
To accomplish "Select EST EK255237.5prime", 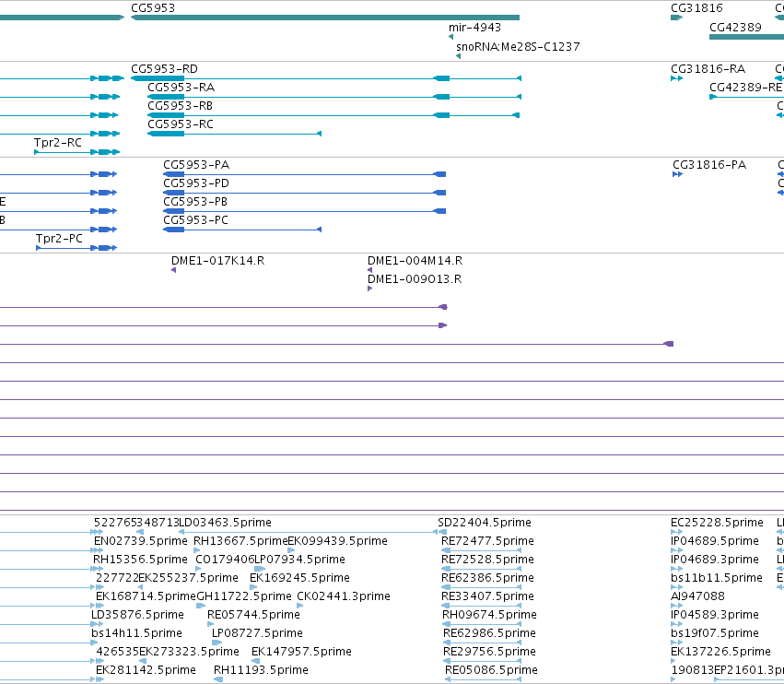I will click(188, 578).
